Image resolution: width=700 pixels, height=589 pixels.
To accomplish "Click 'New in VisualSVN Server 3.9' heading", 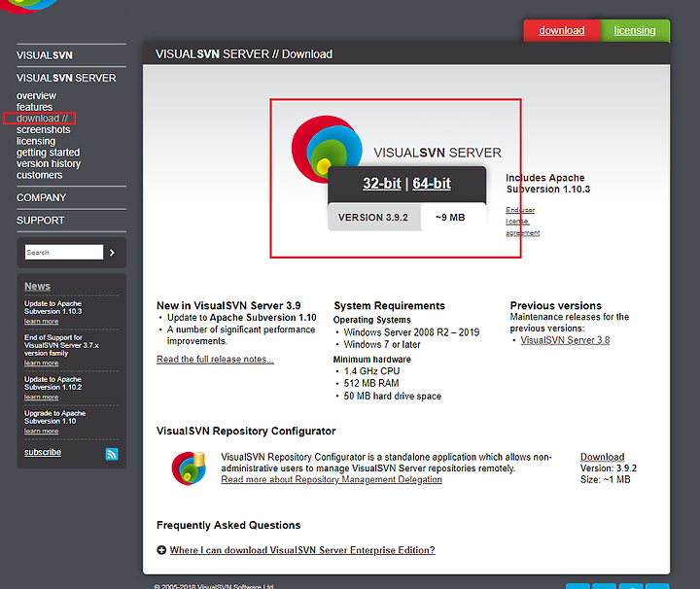I will tap(228, 305).
